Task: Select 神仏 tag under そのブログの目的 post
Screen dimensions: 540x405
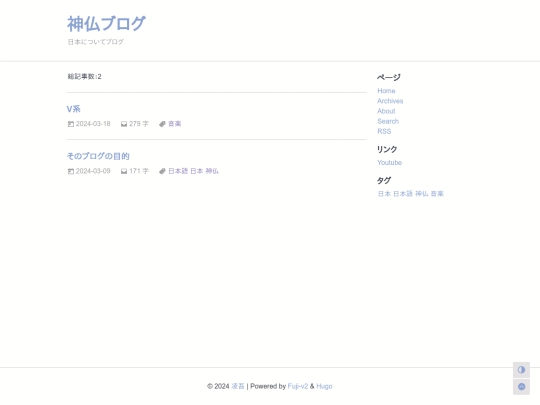Action: (212, 171)
